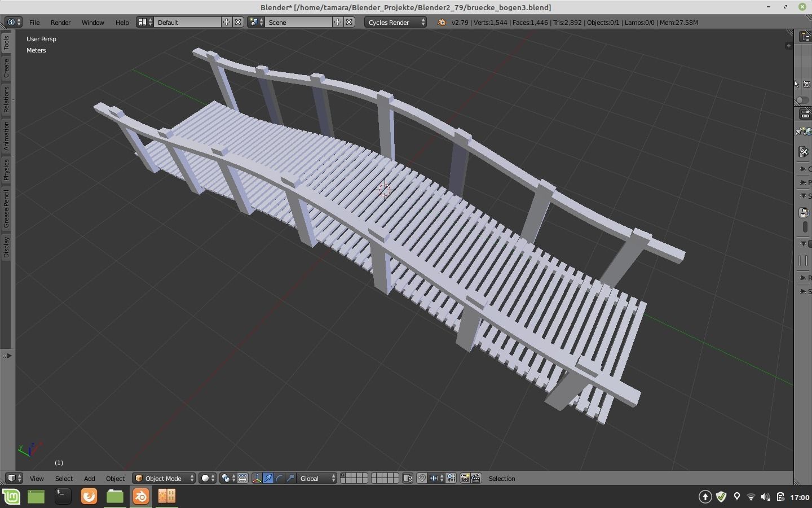Screen dimensions: 812x508
Task: Switch to the Display shelf tab
Action: tap(6, 247)
